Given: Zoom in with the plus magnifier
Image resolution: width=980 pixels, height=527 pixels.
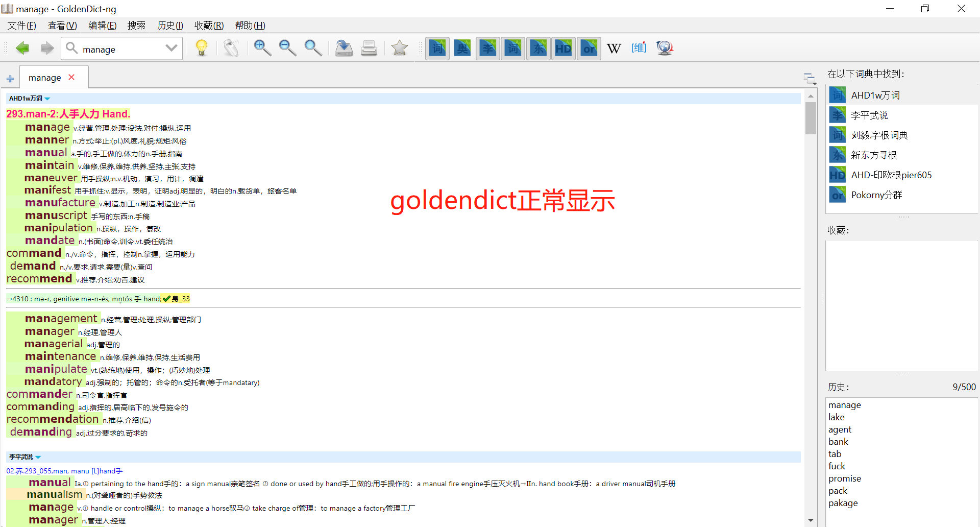Looking at the screenshot, I should (262, 49).
